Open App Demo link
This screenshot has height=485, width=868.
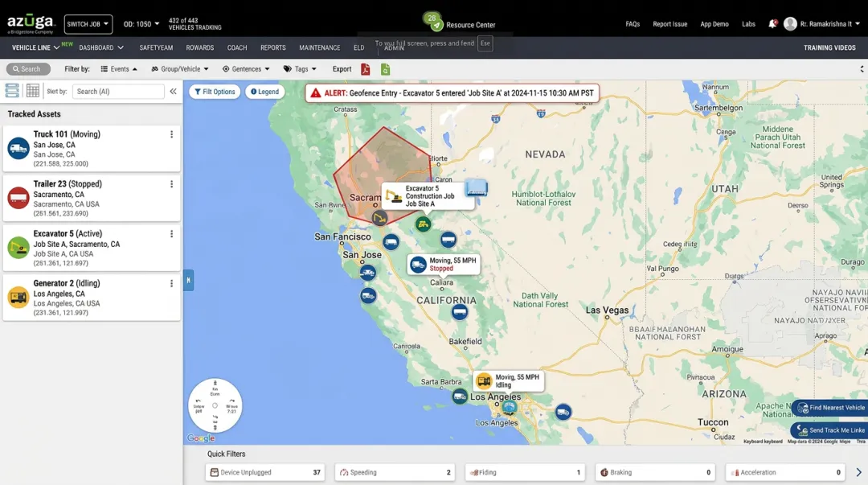(714, 24)
